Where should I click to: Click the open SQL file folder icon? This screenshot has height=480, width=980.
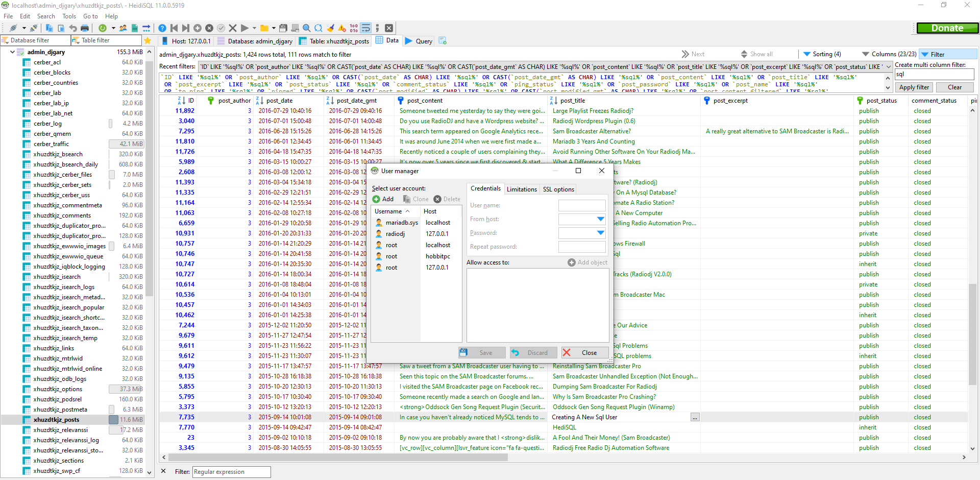(x=264, y=28)
